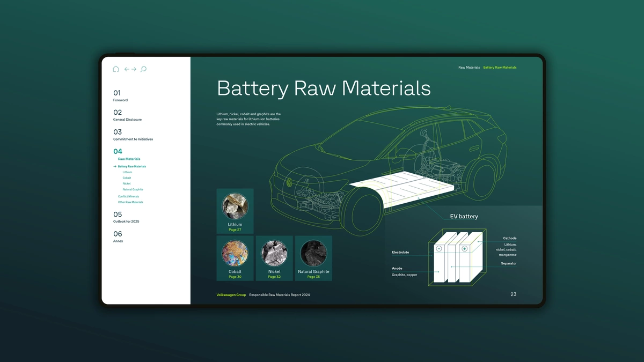This screenshot has width=644, height=362.
Task: Click Volkswagen Group footer link
Action: [x=231, y=295]
